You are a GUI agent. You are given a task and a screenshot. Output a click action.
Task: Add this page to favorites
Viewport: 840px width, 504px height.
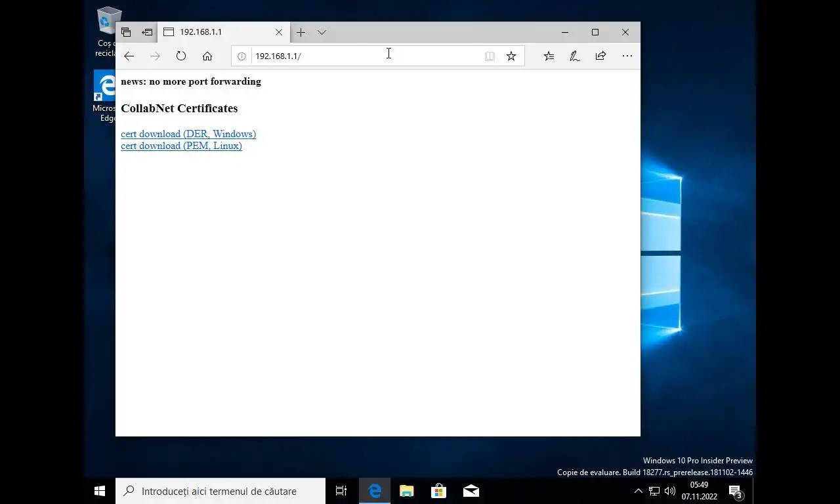pyautogui.click(x=511, y=56)
